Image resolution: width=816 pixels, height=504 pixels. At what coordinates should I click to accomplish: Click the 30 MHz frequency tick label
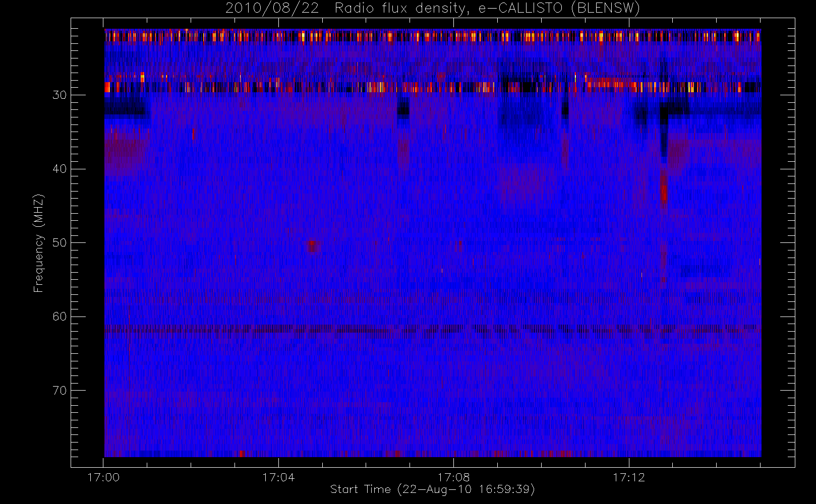(60, 95)
